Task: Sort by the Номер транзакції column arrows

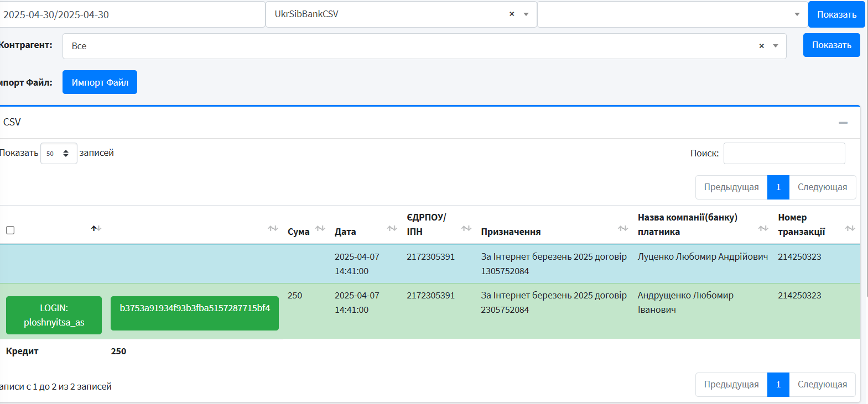Action: click(x=850, y=228)
